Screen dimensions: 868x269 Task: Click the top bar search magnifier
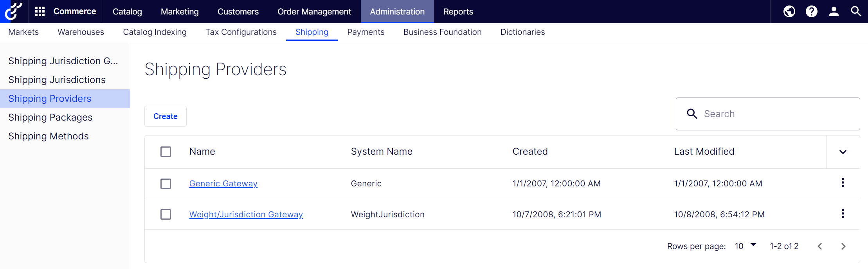[x=856, y=11]
